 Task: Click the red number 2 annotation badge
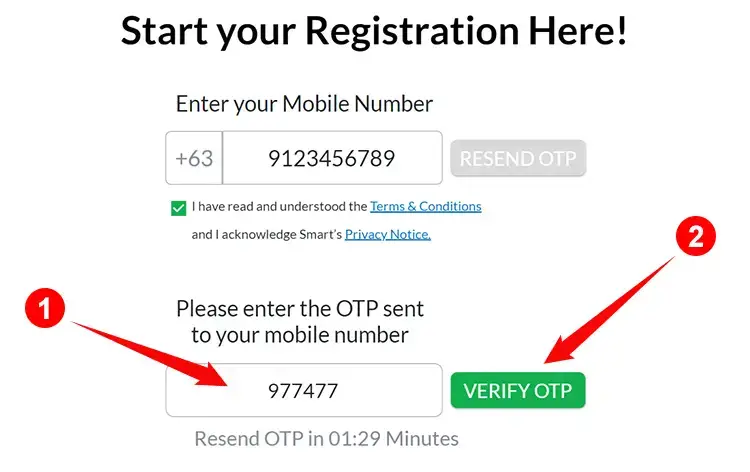click(x=695, y=236)
